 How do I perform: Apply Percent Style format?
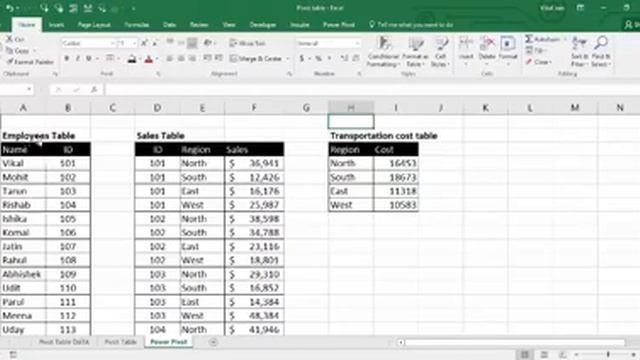[x=318, y=59]
